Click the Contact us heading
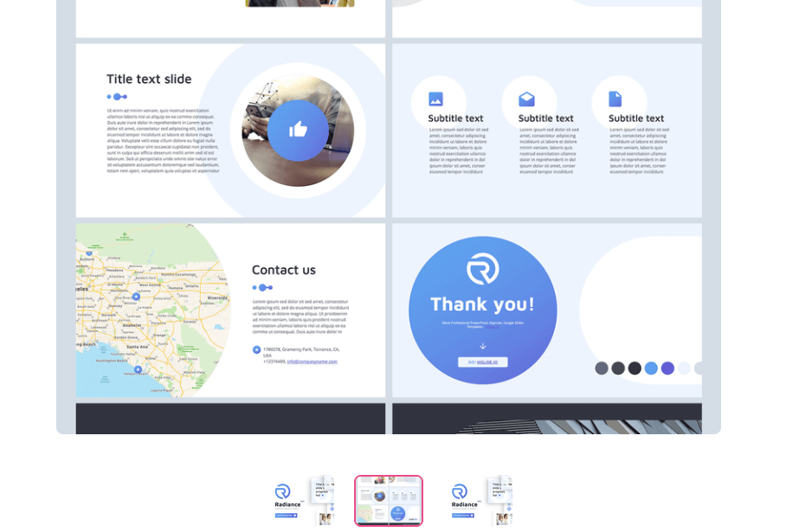Image resolution: width=799 pixels, height=532 pixels. [284, 270]
